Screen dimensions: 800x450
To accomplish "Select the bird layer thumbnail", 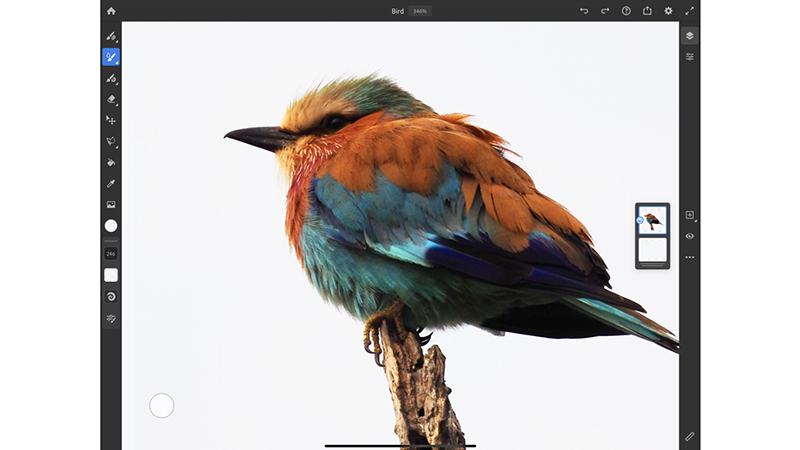I will (653, 220).
